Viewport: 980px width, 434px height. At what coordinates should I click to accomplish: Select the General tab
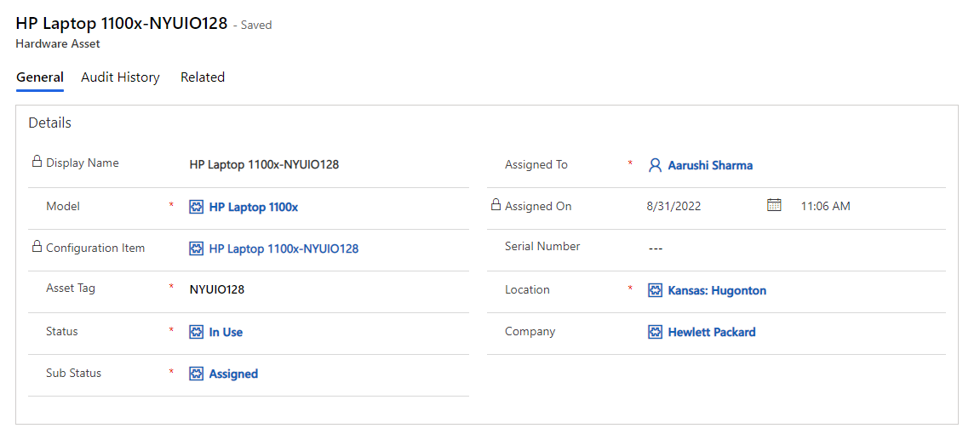[40, 77]
